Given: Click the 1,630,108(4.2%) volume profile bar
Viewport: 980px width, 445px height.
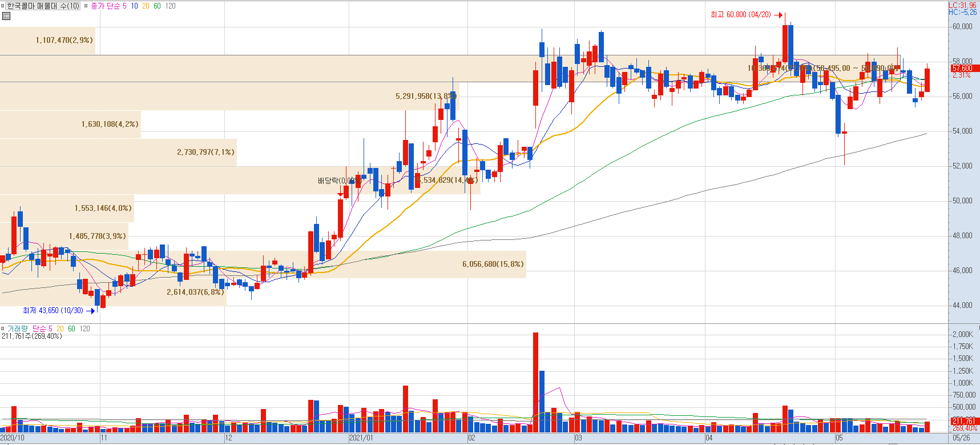Looking at the screenshot, I should [70, 124].
